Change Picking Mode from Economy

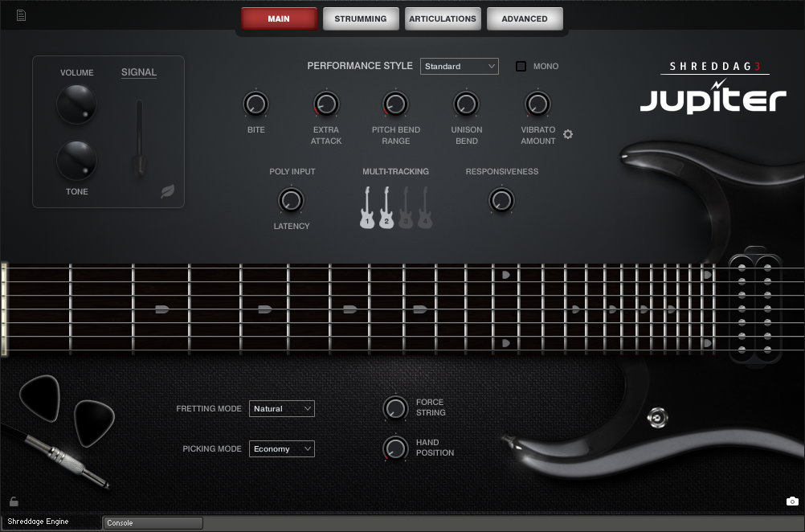click(x=281, y=448)
